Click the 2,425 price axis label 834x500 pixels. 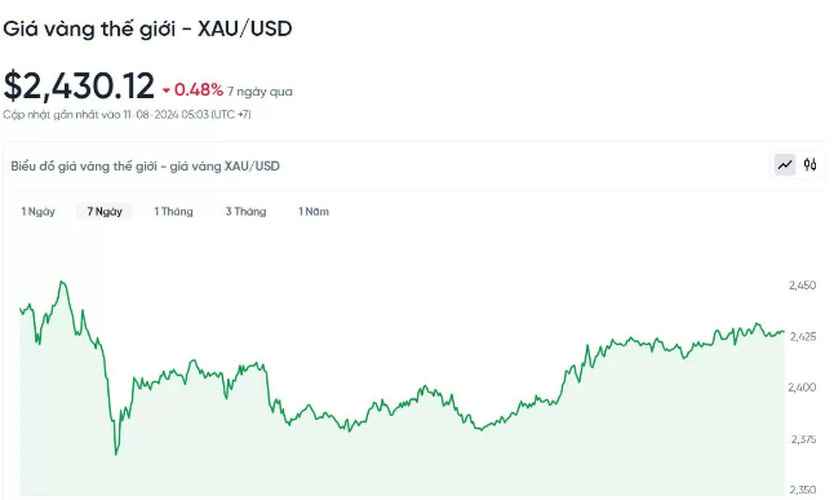click(802, 337)
